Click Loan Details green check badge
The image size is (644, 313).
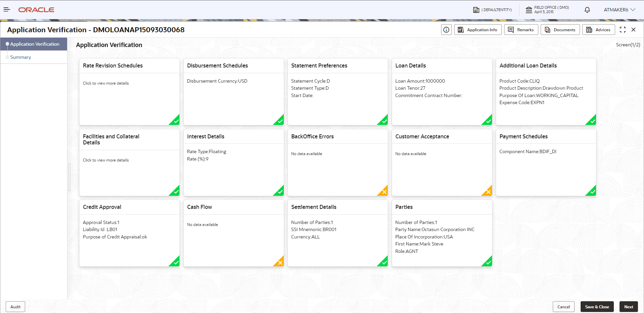[488, 121]
